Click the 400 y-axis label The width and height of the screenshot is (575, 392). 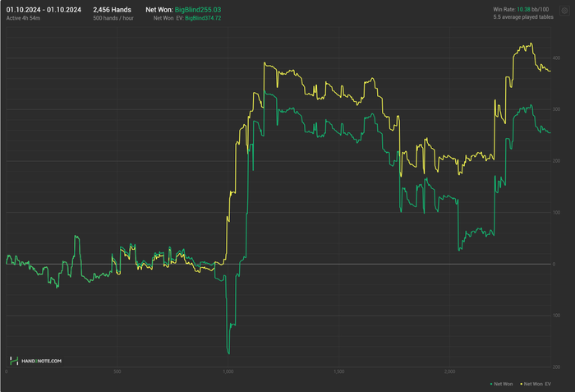pos(556,58)
